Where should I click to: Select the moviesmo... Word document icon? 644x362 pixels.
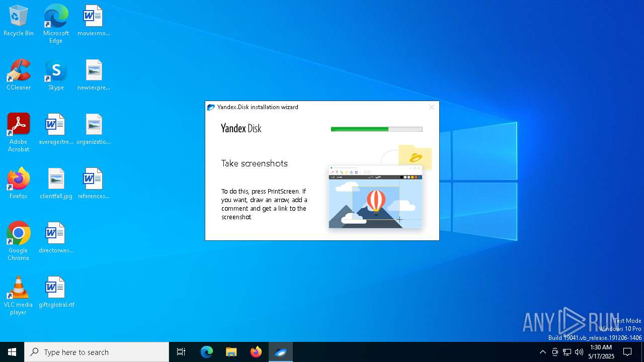click(94, 21)
